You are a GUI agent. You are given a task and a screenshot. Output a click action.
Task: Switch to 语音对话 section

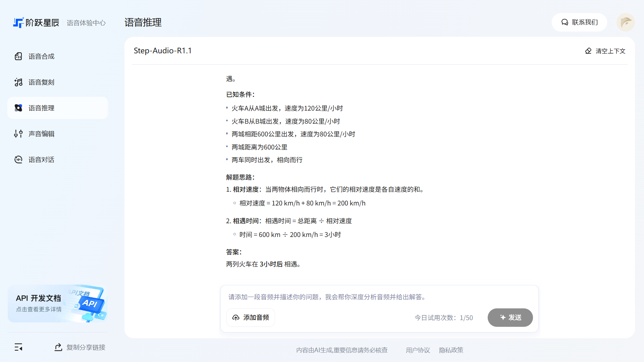pos(42,160)
